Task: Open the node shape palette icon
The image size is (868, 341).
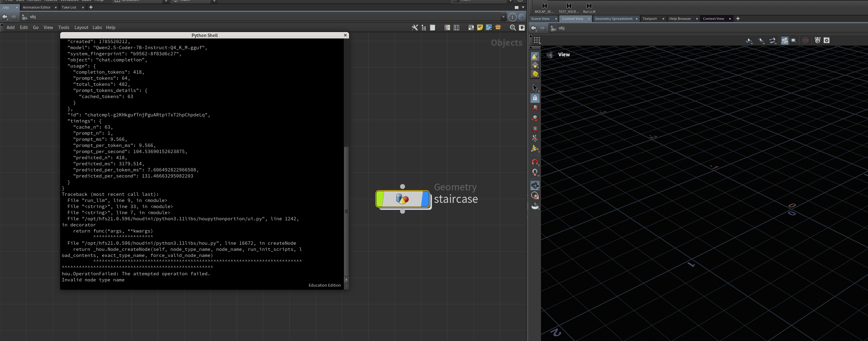Action: point(457,28)
